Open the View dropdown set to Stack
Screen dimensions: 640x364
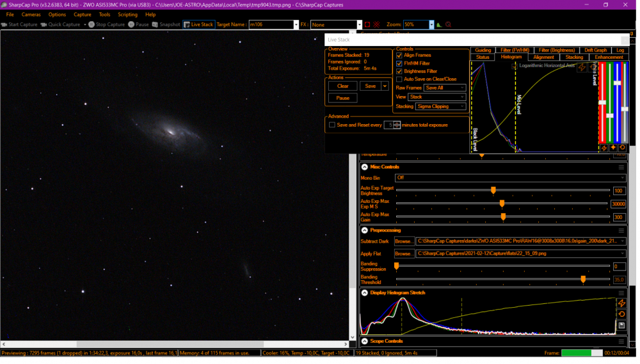436,97
